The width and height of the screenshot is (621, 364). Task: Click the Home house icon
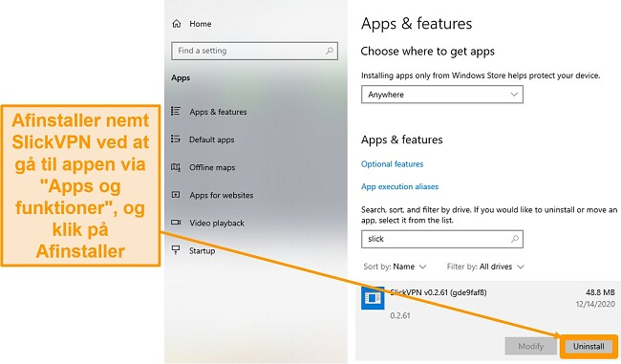[177, 24]
